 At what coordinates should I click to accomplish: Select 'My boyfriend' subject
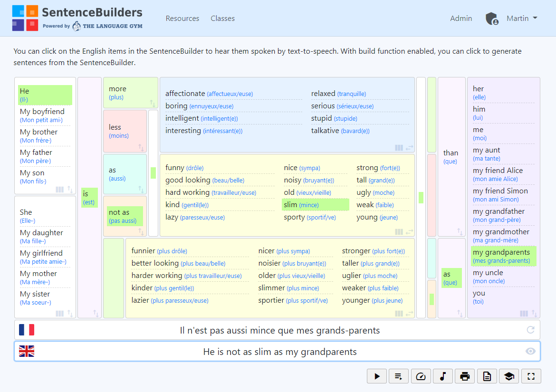point(45,115)
